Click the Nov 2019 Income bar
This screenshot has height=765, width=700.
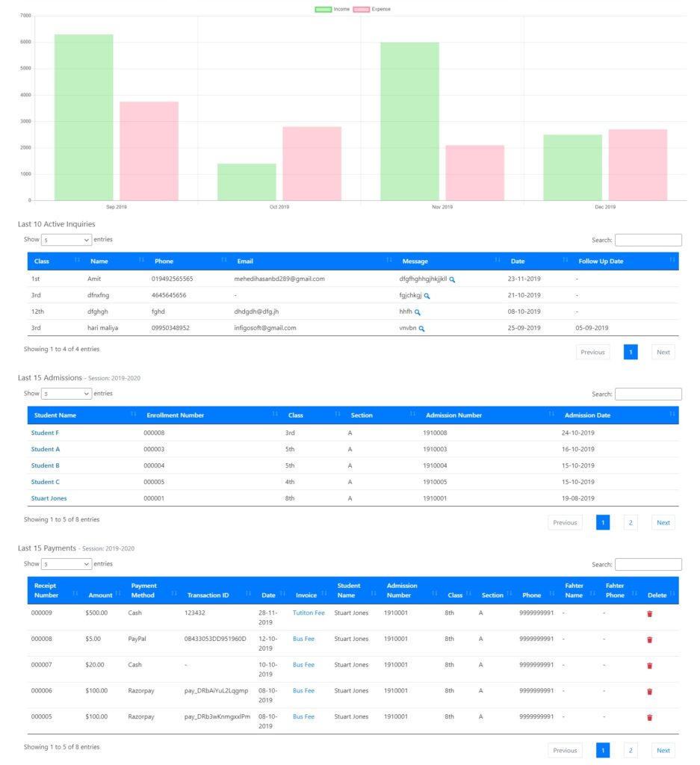[409, 121]
